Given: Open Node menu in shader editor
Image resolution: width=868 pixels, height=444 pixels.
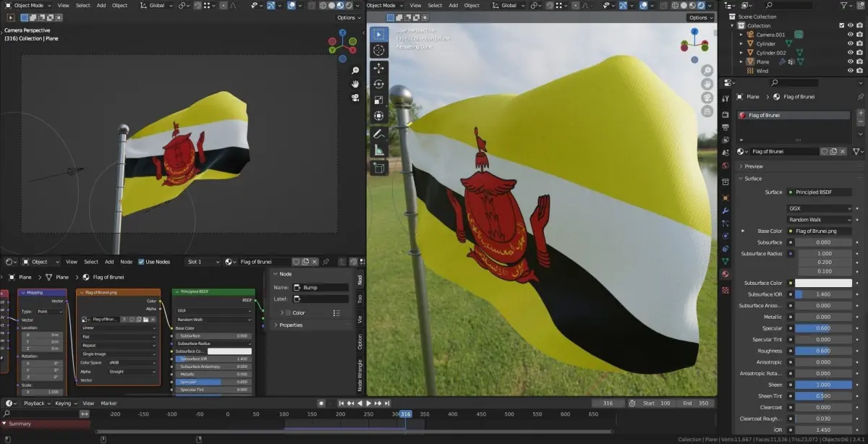Looking at the screenshot, I should point(126,261).
